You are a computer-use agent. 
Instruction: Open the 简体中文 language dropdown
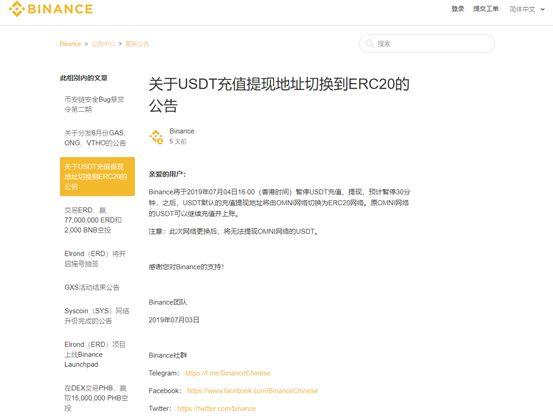[527, 9]
